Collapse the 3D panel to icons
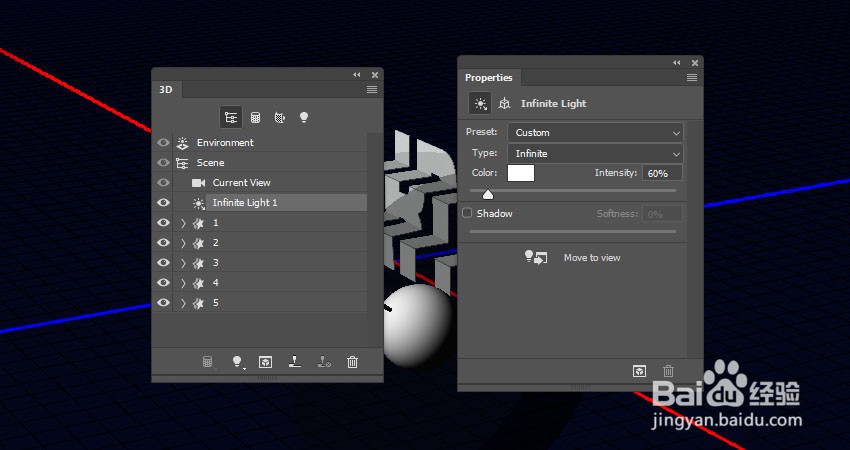Image resolution: width=850 pixels, height=450 pixels. click(356, 75)
